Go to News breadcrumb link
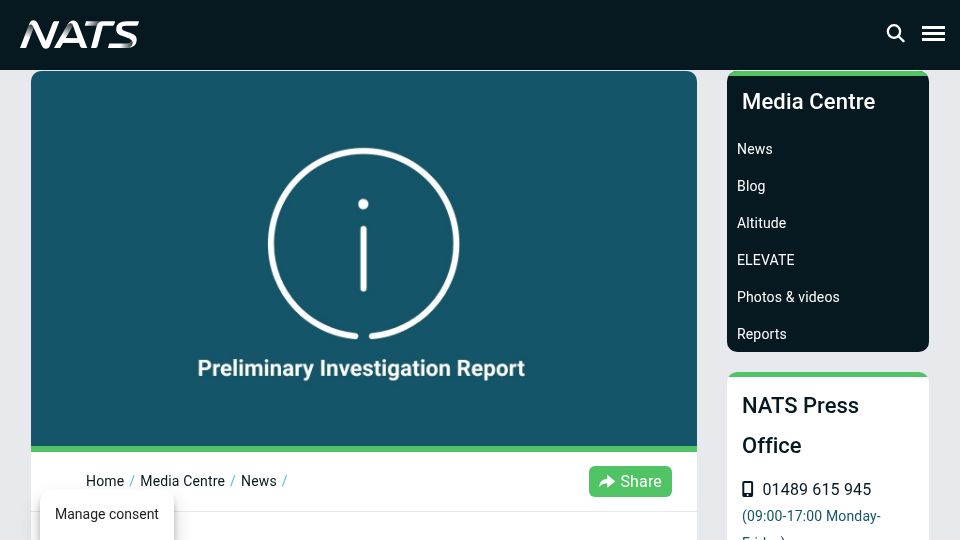The image size is (960, 540). click(258, 481)
